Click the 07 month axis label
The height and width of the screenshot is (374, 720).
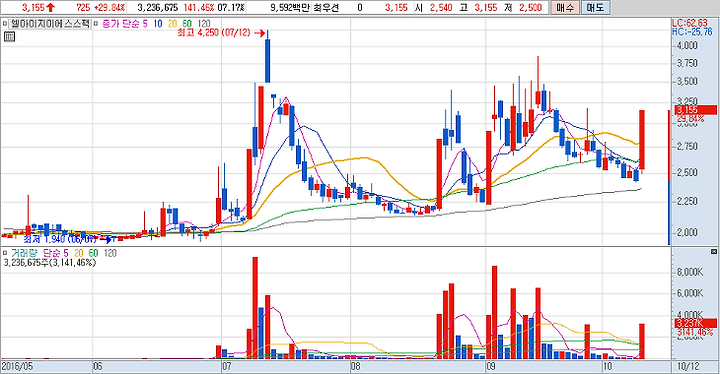[x=226, y=367]
